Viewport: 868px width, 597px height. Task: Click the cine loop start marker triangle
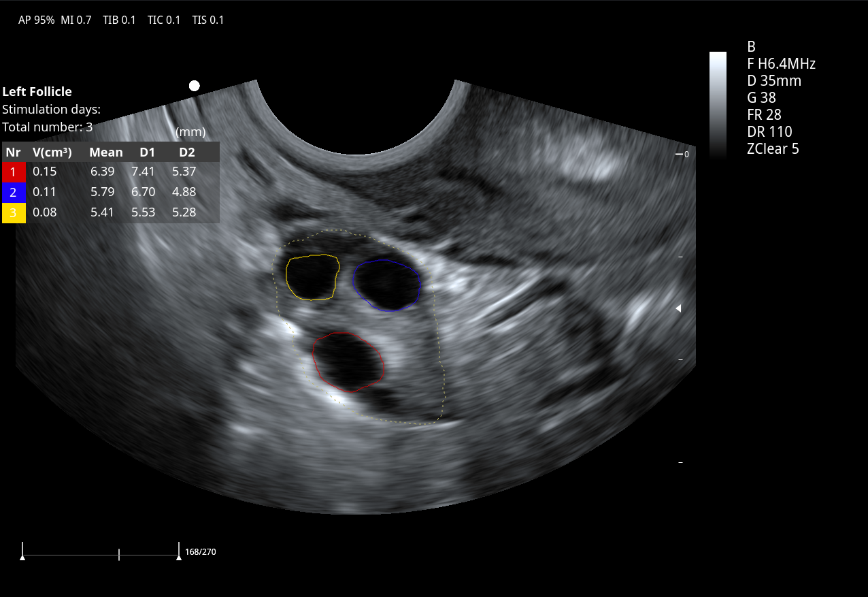(x=22, y=557)
